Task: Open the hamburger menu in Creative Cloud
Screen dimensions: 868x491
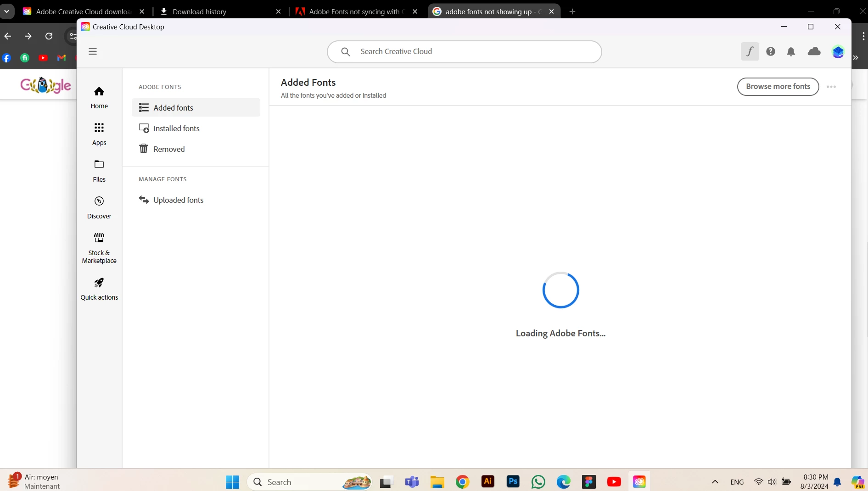Action: pos(93,51)
